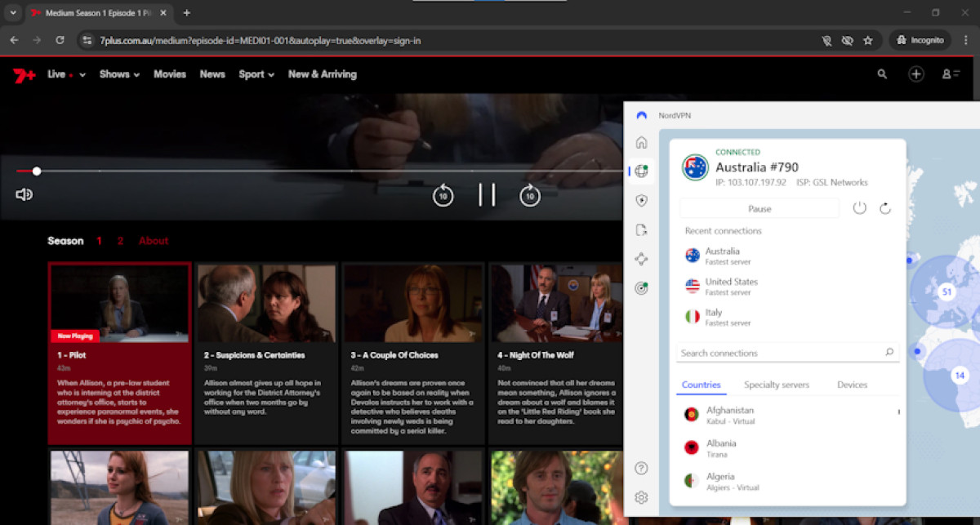This screenshot has height=525, width=980.
Task: Click the Incognito profile button
Action: 920,40
